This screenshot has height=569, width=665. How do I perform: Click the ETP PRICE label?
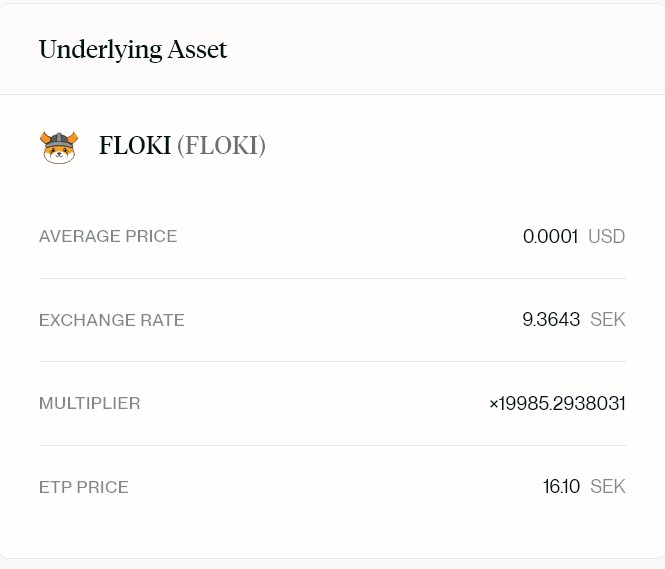(84, 488)
